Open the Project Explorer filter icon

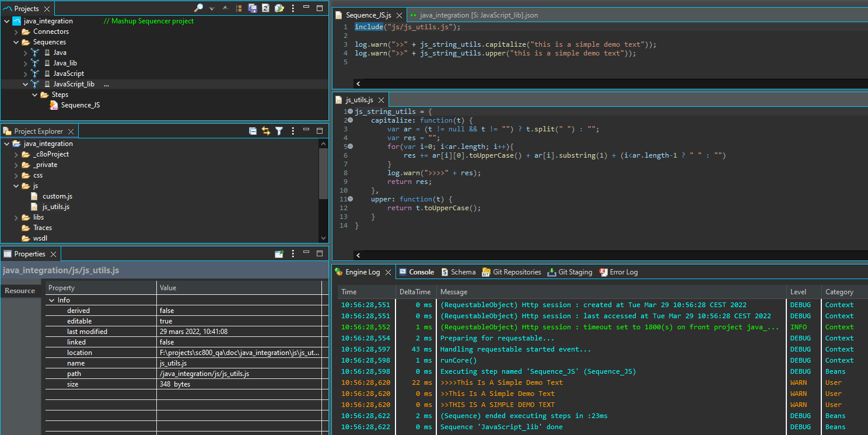[x=279, y=131]
